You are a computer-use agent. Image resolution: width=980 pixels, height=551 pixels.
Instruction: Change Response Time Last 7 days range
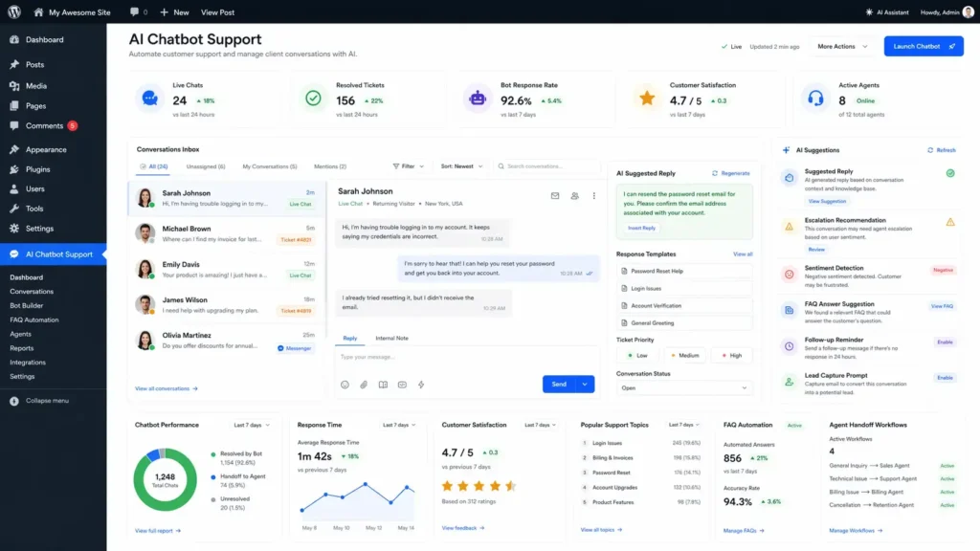[x=399, y=425]
